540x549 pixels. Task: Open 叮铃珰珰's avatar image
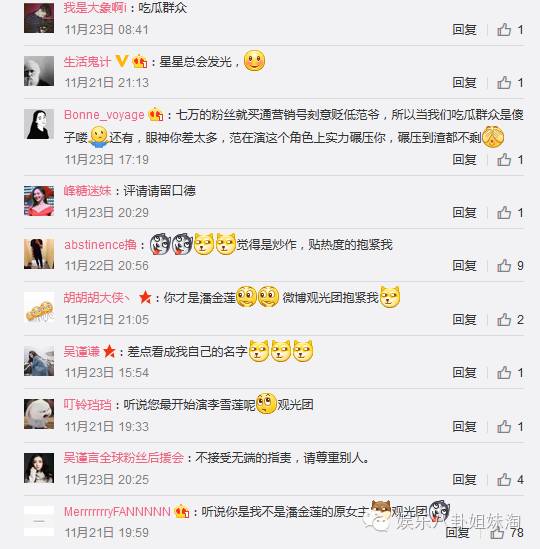coord(39,414)
